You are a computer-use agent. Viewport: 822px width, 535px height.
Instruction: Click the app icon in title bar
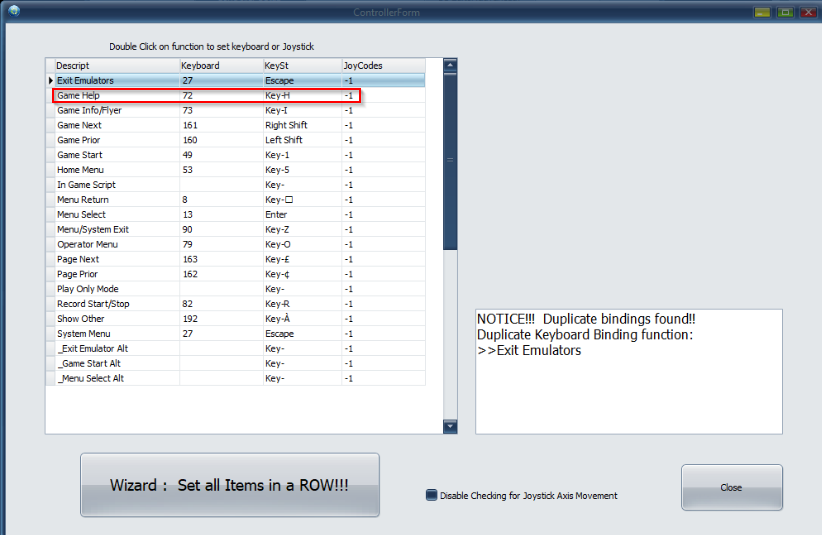(12, 11)
